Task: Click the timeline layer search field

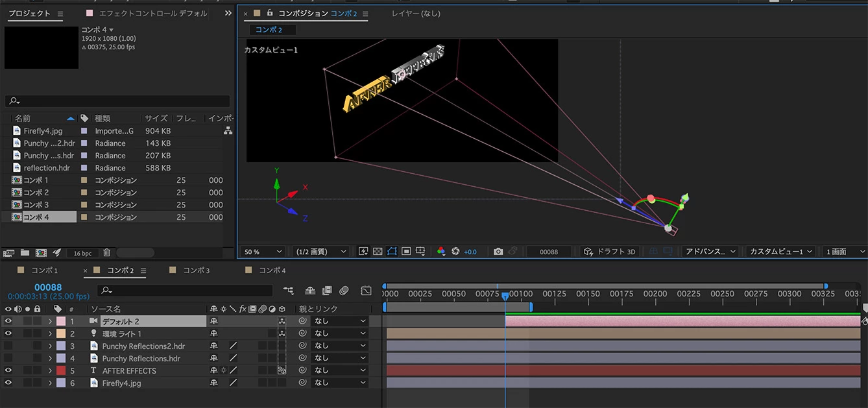Action: pyautogui.click(x=186, y=291)
